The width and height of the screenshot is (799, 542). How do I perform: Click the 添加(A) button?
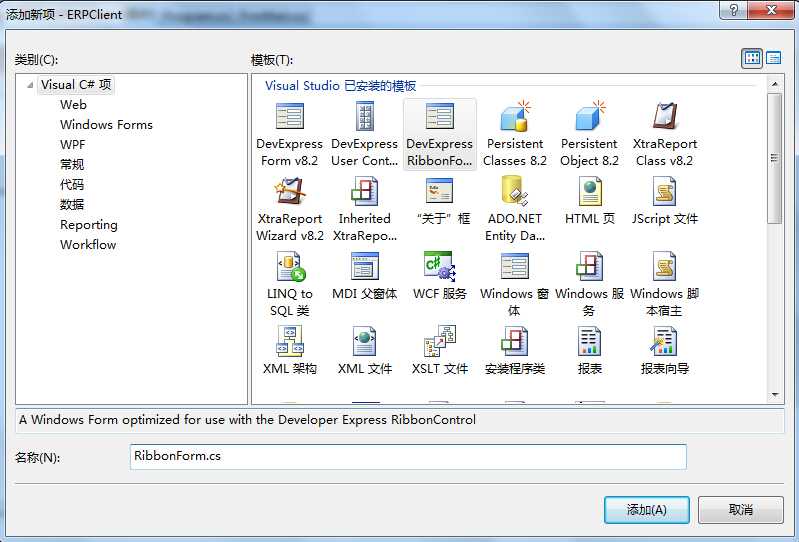coord(647,510)
